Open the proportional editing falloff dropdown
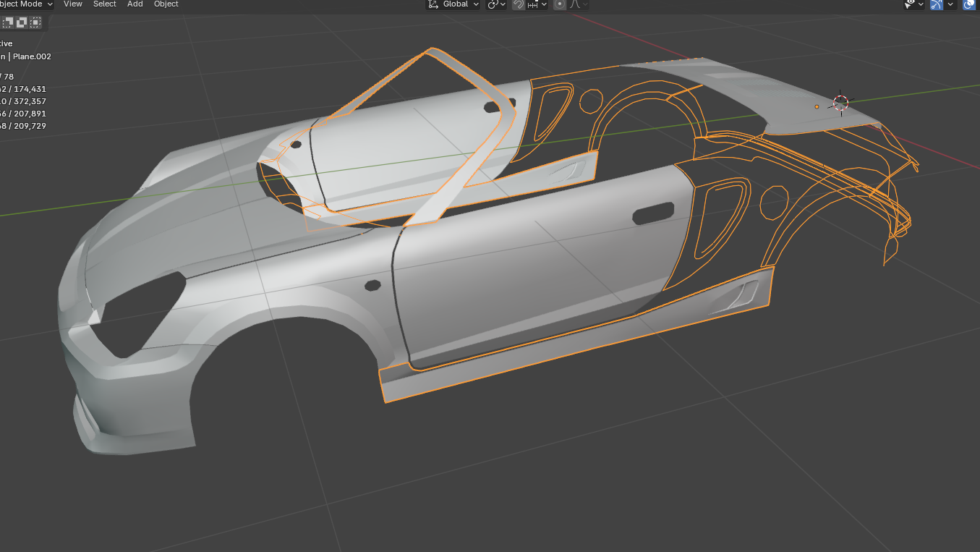This screenshot has width=980, height=552. pos(579,4)
